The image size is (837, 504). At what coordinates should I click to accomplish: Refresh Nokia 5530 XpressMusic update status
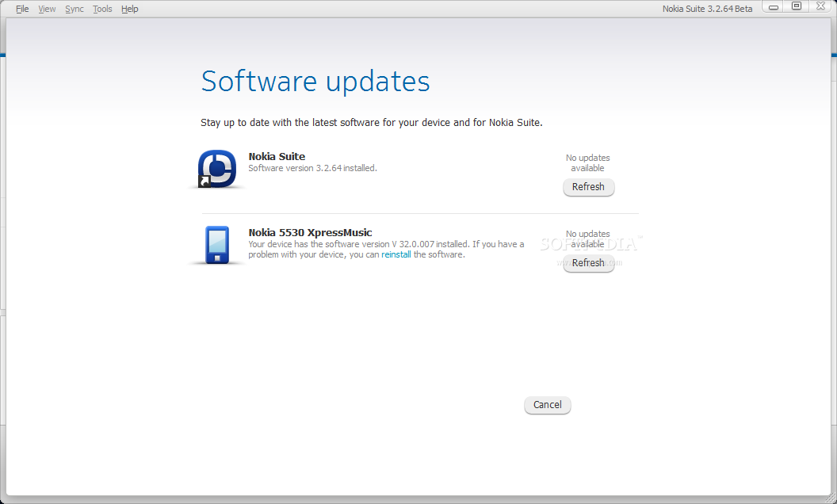click(588, 262)
